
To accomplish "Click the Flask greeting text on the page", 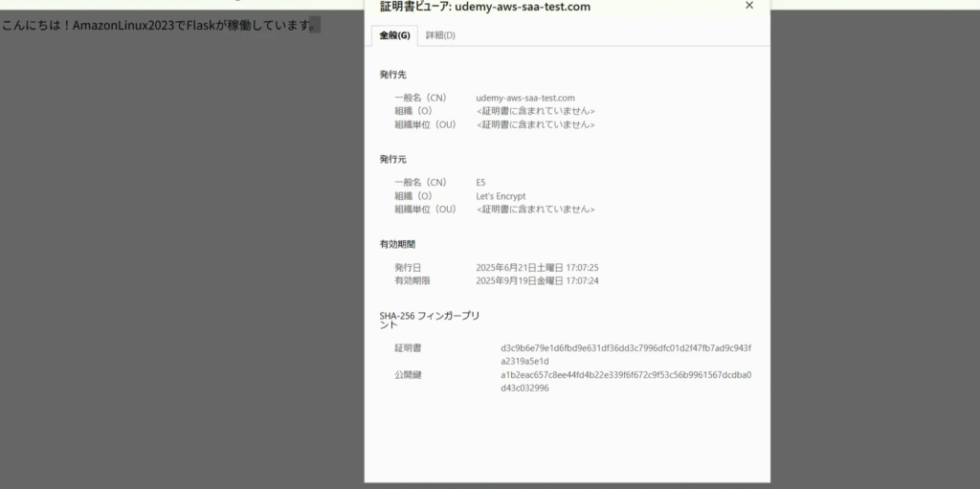I will 161,26.
